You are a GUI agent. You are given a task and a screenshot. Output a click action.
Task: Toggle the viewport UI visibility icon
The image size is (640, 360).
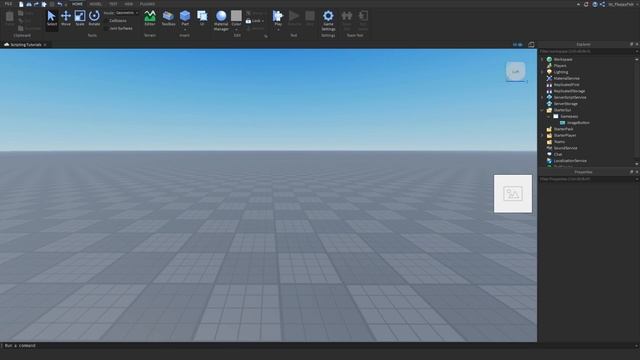[518, 44]
